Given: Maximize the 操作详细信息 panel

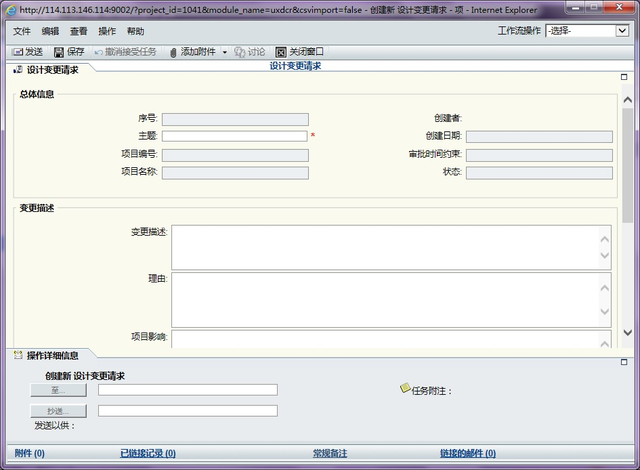Looking at the screenshot, I should click(x=624, y=362).
